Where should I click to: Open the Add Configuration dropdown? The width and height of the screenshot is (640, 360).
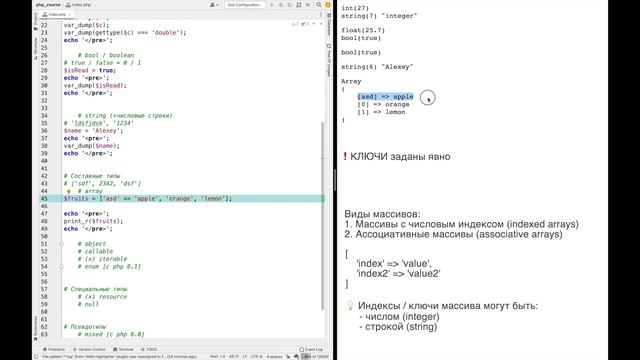pos(244,5)
